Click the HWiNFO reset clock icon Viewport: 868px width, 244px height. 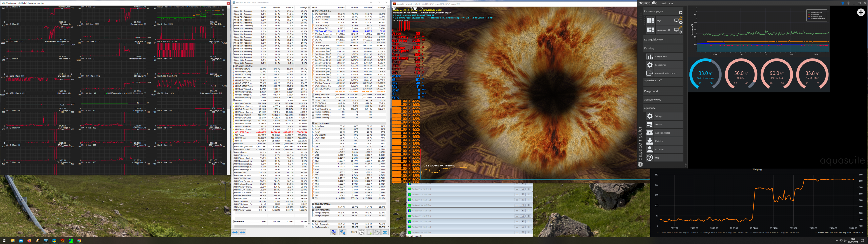(x=362, y=232)
